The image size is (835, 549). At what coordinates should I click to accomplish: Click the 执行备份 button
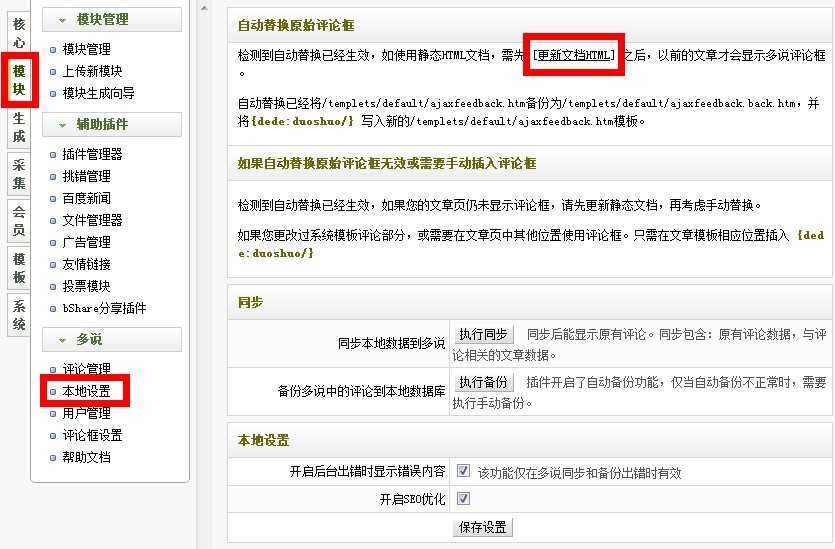point(483,382)
